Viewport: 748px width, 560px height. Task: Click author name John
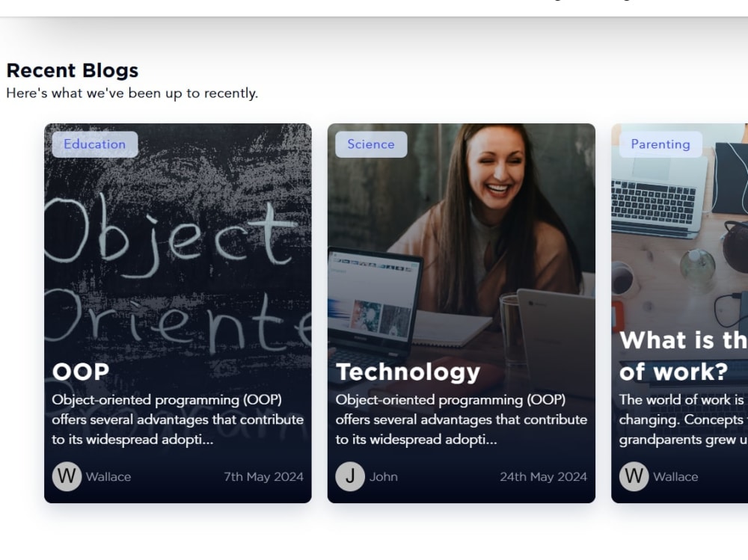point(384,476)
